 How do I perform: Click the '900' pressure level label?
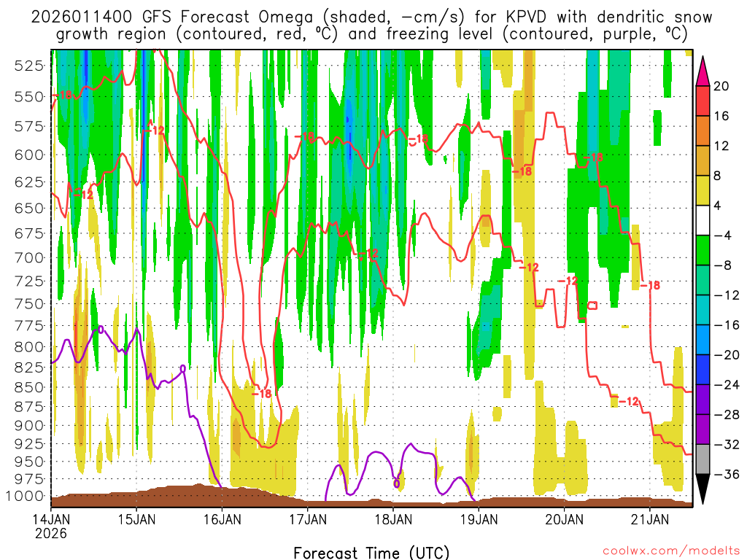click(x=29, y=425)
